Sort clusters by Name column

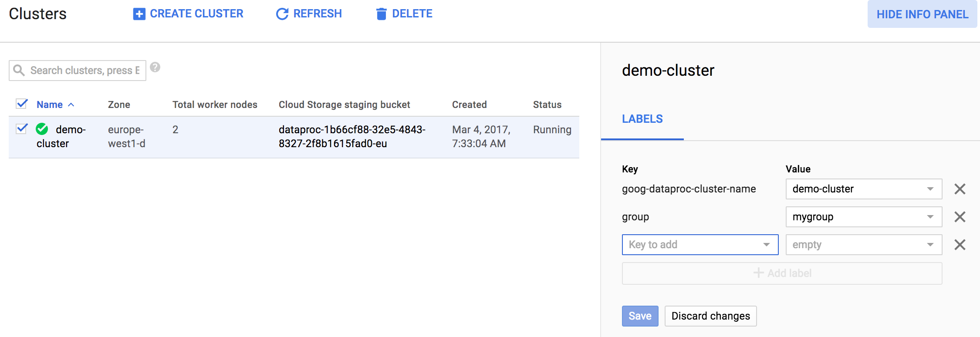[x=50, y=104]
